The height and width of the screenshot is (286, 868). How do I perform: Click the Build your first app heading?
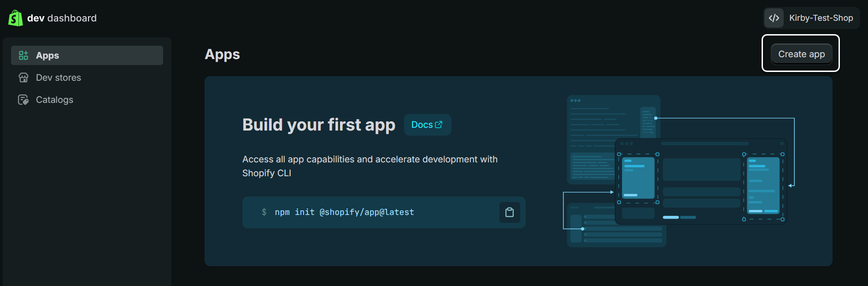coord(319,125)
